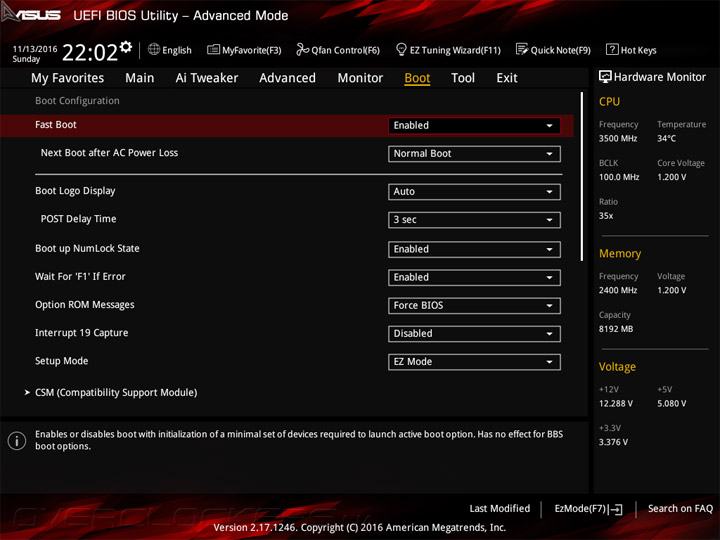Click the Qfan Control fan icon

(302, 49)
